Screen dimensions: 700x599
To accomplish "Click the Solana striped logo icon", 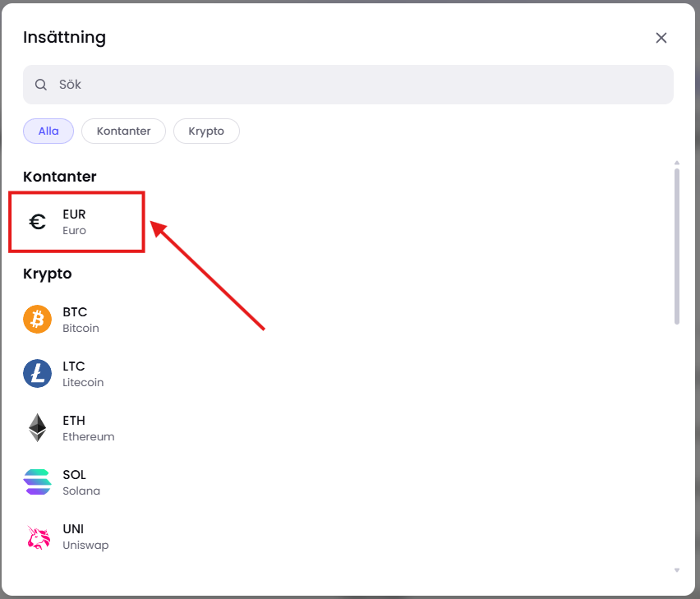I will tap(38, 482).
